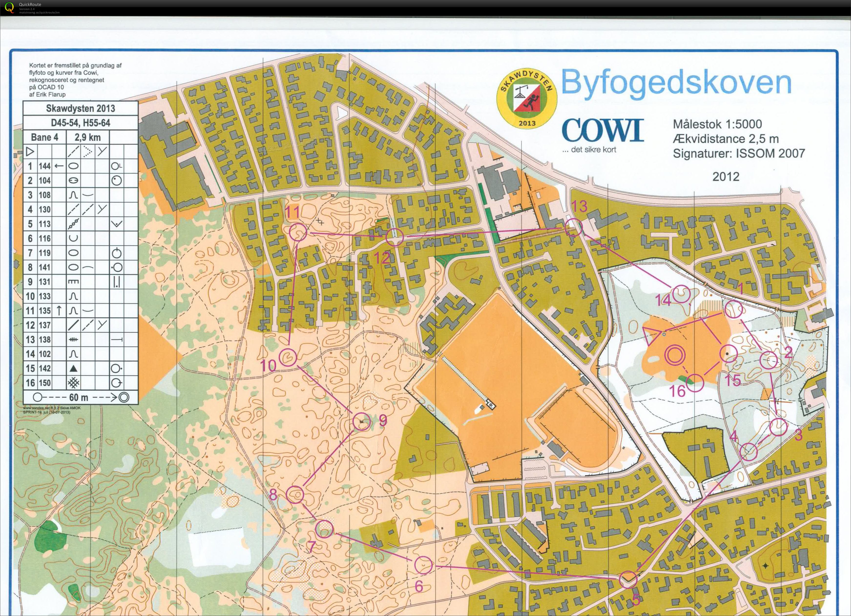Click the '... det sikre kort' slogan
Screen dimensions: 851x616
589,150
